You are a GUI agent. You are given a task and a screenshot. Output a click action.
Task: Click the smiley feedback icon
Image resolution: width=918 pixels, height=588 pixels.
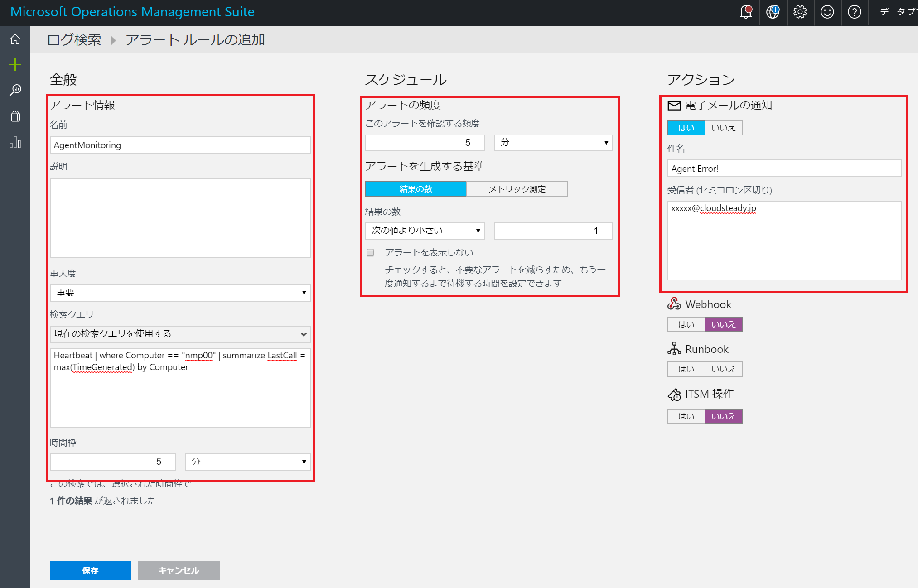pyautogui.click(x=827, y=12)
